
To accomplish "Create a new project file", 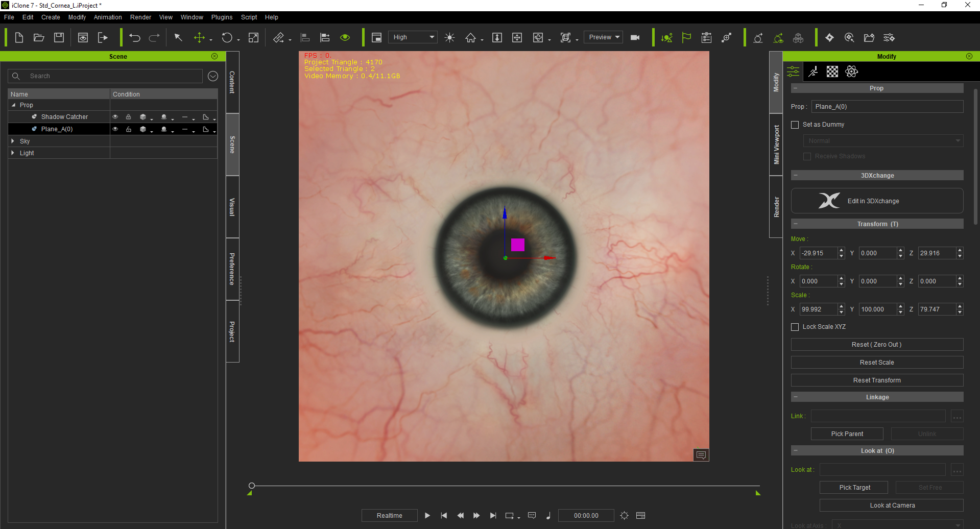I will [19, 37].
